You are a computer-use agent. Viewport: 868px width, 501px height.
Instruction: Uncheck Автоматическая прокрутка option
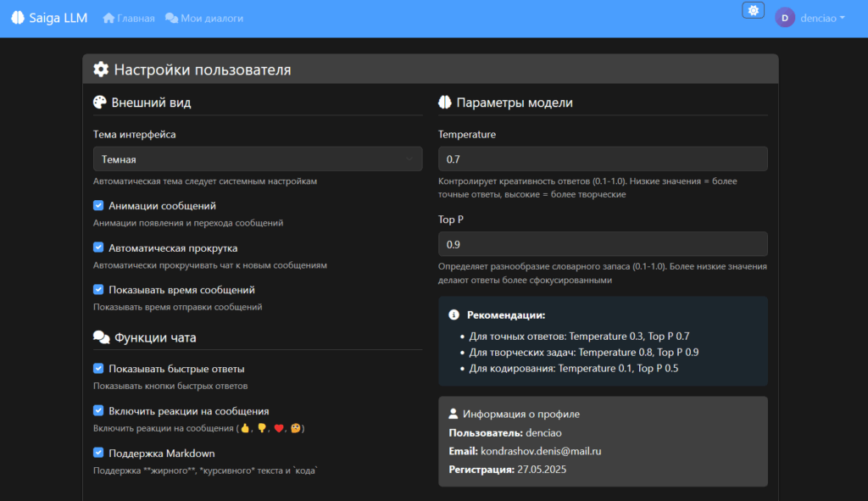pos(98,248)
